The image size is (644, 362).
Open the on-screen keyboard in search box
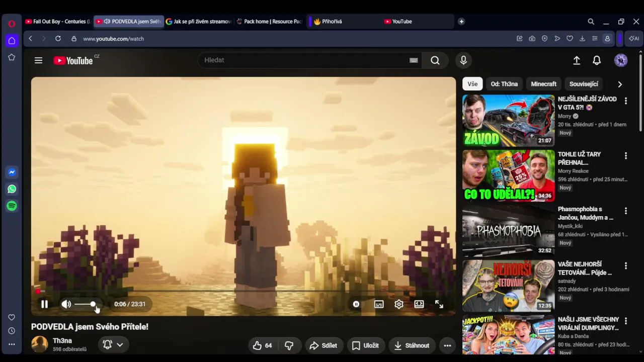pos(414,60)
